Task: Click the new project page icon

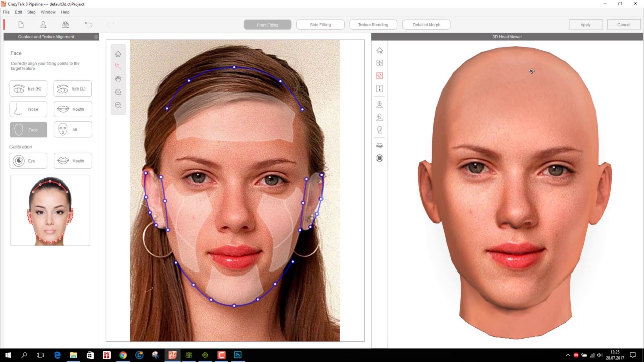Action: 21,24
